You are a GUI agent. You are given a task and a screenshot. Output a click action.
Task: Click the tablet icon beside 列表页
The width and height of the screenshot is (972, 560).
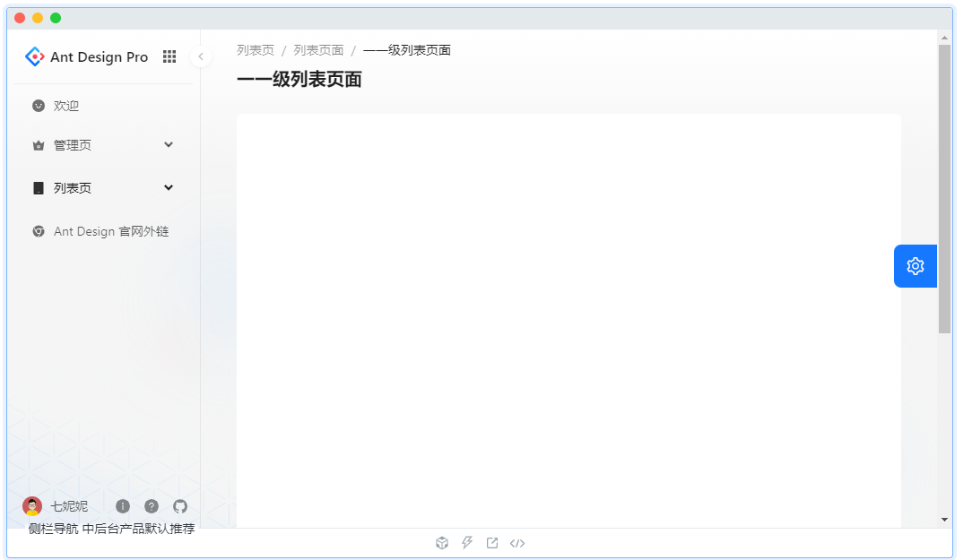[39, 187]
